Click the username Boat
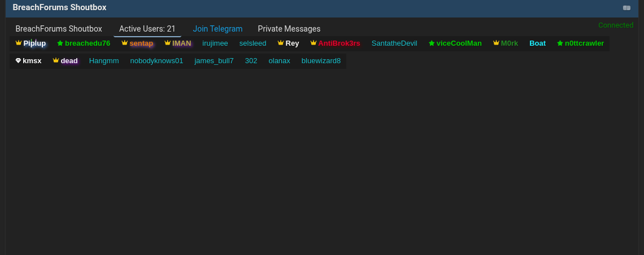644x255 pixels. (537, 43)
